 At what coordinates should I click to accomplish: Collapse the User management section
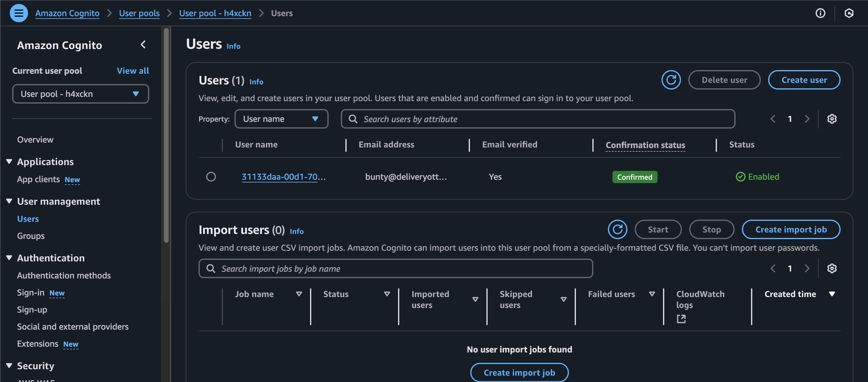point(9,201)
